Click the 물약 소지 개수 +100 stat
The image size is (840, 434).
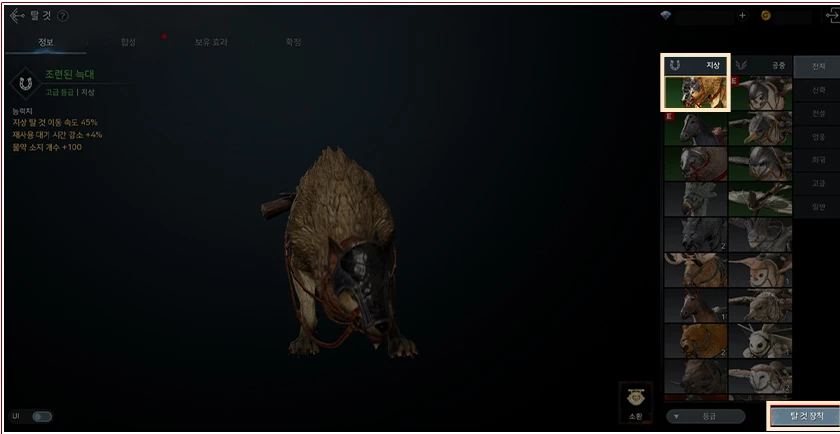pyautogui.click(x=47, y=147)
